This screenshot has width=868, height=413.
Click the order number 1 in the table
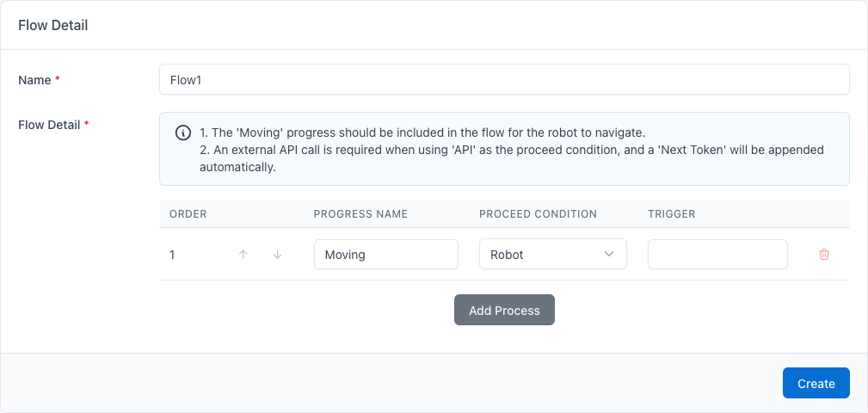coord(173,255)
